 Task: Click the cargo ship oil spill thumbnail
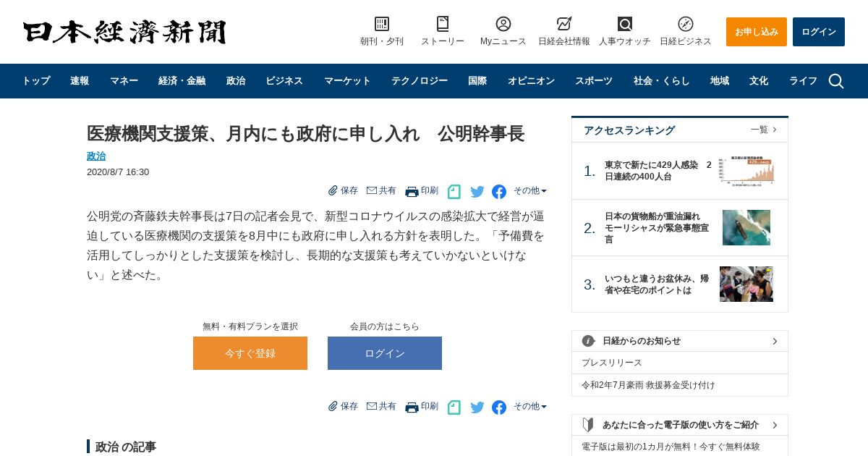pyautogui.click(x=746, y=227)
